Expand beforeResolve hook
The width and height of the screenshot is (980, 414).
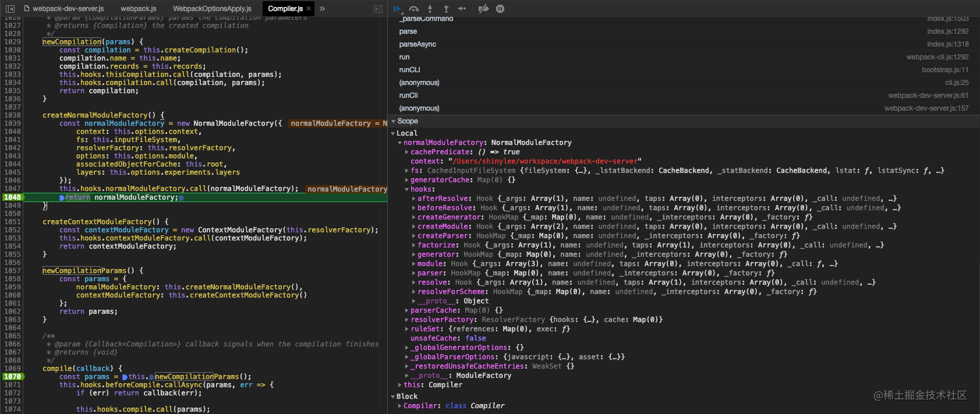pyautogui.click(x=413, y=208)
